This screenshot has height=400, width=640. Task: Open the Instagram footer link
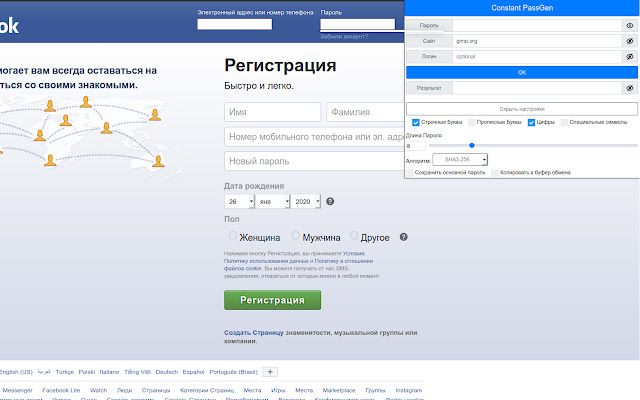coord(409,390)
